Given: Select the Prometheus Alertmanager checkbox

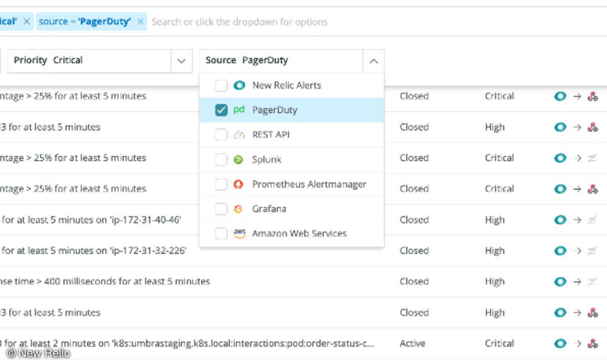Looking at the screenshot, I should pos(221,185).
